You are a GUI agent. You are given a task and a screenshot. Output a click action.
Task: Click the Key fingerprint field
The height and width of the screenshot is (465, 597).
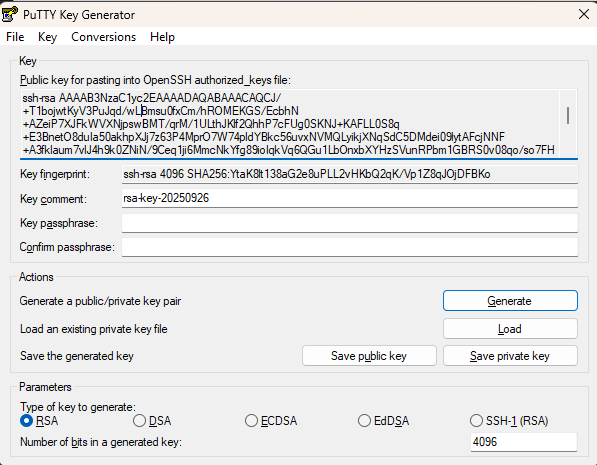[x=350, y=174]
